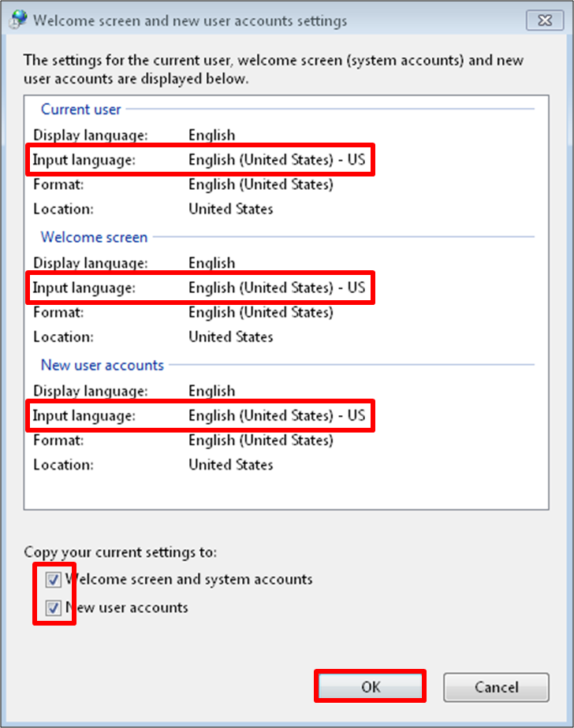Click Current user Location United States
Image resolution: width=574 pixels, height=728 pixels.
pyautogui.click(x=230, y=209)
